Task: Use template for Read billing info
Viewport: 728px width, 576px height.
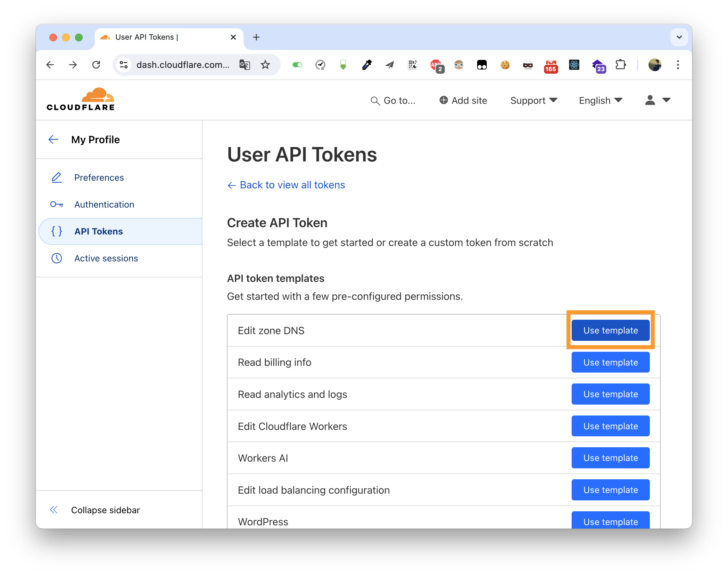Action: (x=610, y=362)
